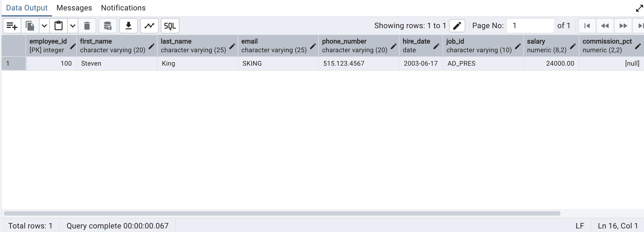Click the Delete row trash icon
The height and width of the screenshot is (232, 644).
tap(87, 26)
